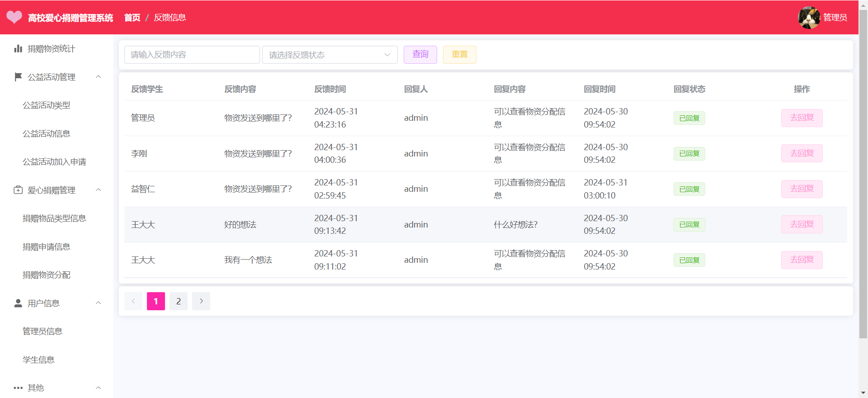The height and width of the screenshot is (398, 868).
Task: Click the 反馈信息 breadcrumb item
Action: 170,18
